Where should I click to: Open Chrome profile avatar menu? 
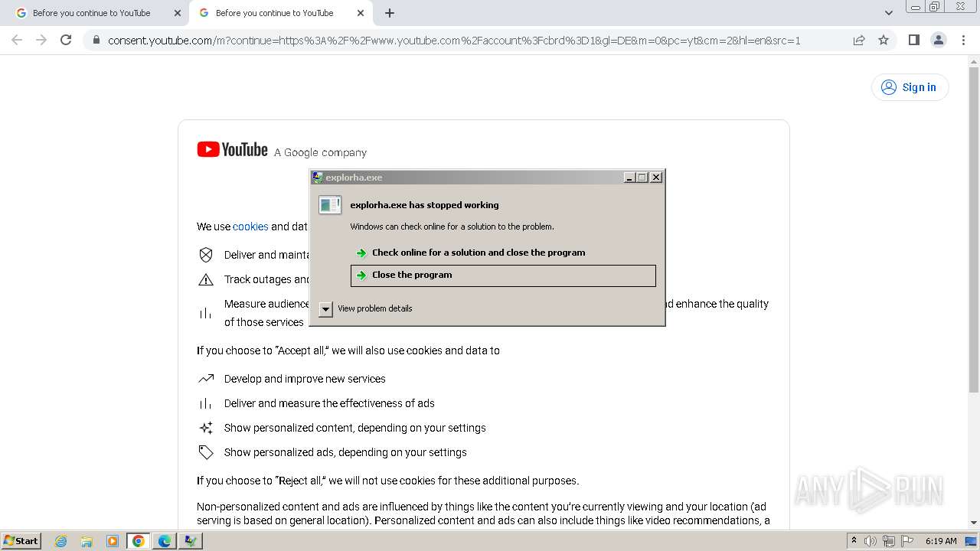click(938, 40)
